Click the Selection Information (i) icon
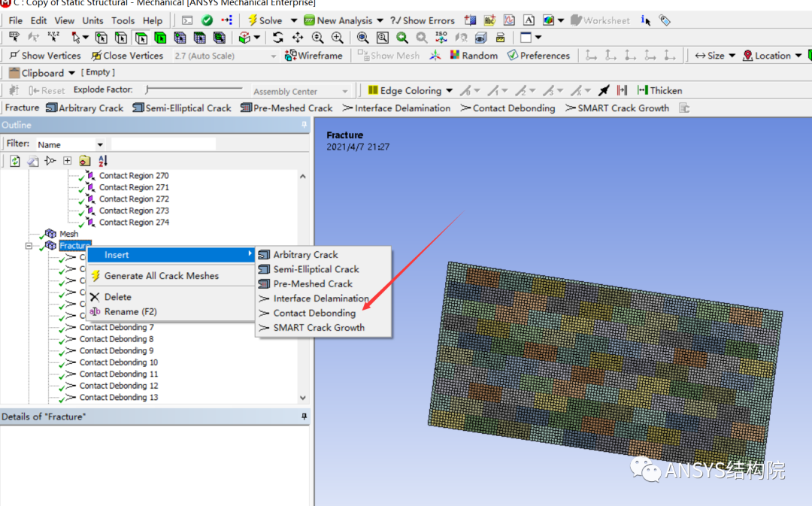The width and height of the screenshot is (812, 506). [x=645, y=20]
